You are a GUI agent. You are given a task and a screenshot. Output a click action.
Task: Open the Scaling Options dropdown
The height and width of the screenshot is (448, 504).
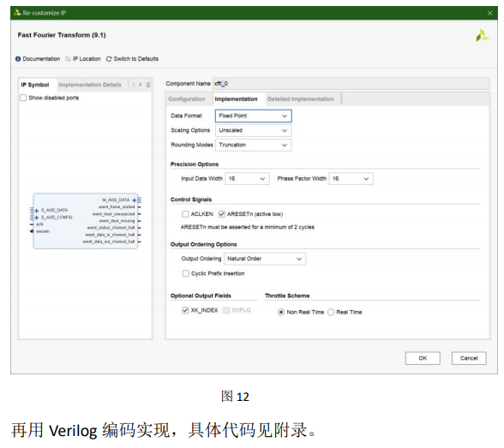[x=254, y=130]
